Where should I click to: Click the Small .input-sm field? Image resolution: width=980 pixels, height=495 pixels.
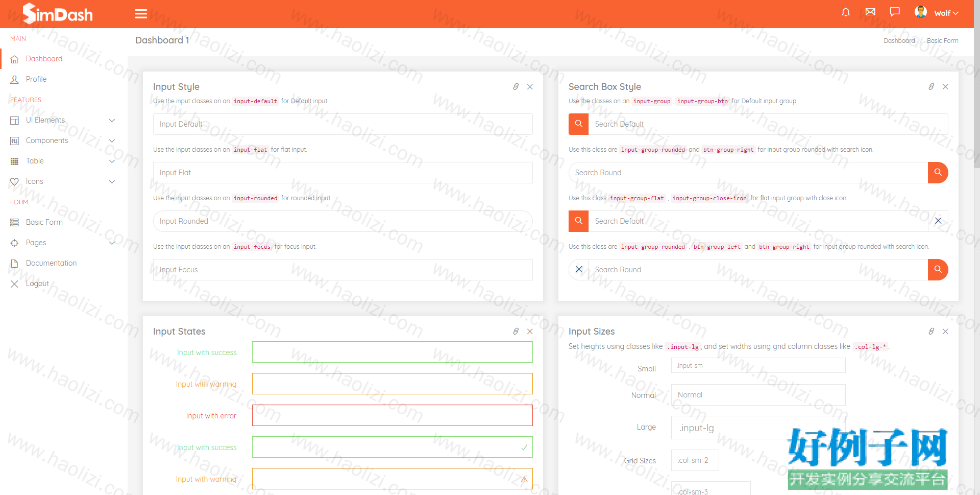coord(758,365)
